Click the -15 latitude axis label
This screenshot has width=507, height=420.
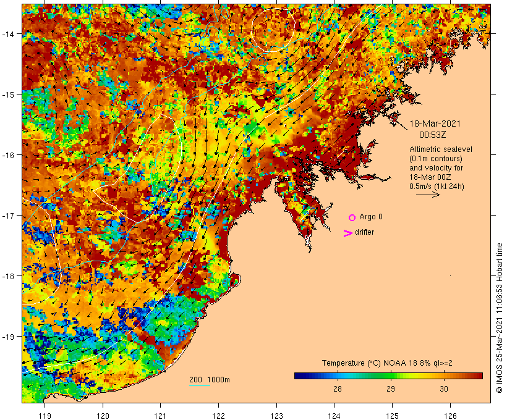pyautogui.click(x=7, y=94)
